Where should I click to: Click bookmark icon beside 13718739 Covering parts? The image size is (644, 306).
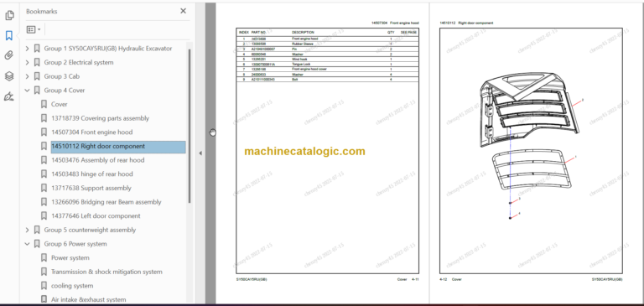[44, 118]
